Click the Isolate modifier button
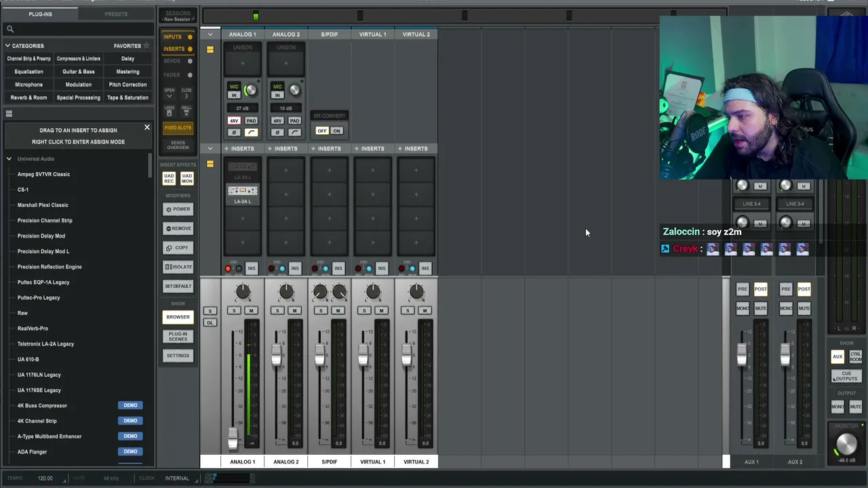 pyautogui.click(x=178, y=266)
